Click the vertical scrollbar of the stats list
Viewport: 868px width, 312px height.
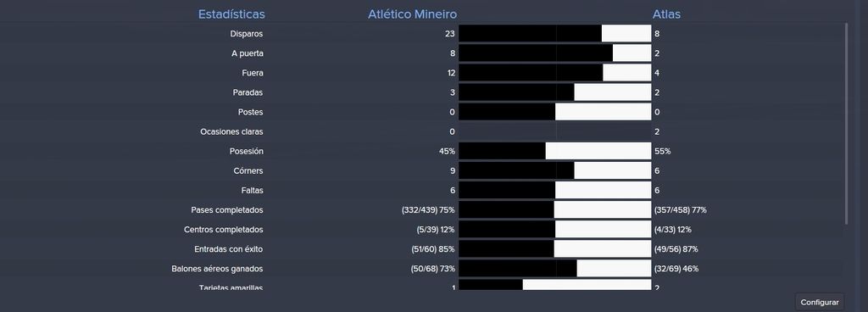tap(845, 124)
